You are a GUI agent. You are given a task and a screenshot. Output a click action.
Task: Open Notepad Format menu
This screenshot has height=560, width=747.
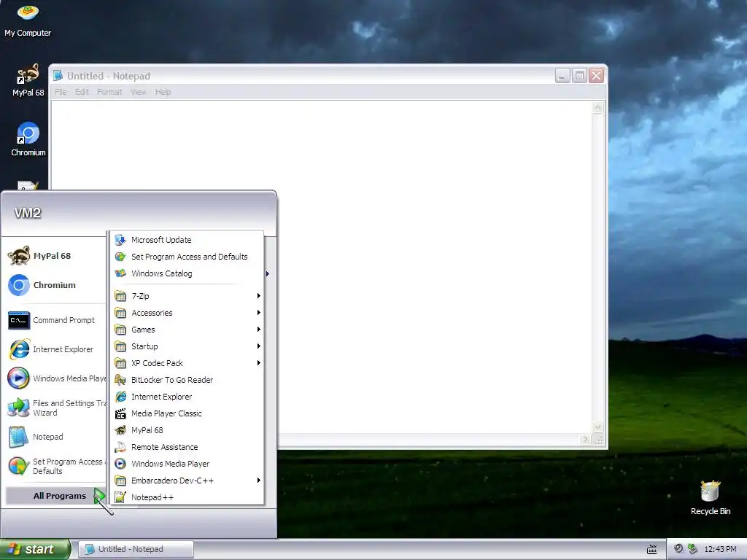click(x=109, y=92)
